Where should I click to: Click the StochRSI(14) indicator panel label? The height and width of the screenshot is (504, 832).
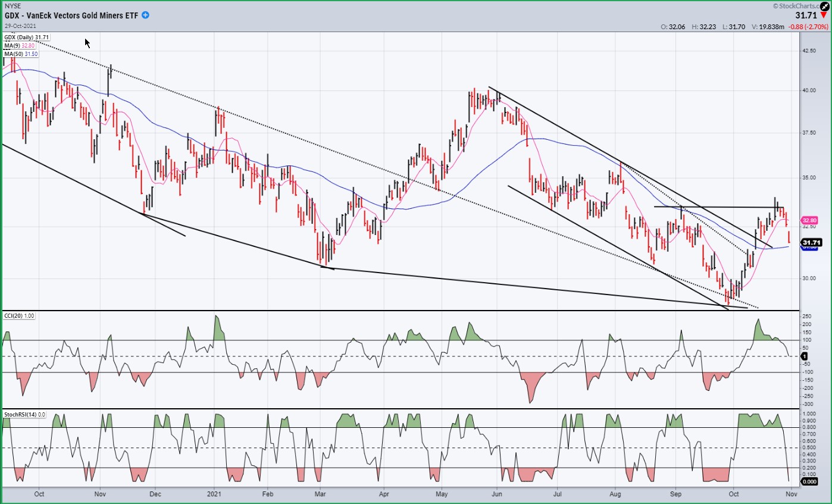tap(25, 414)
